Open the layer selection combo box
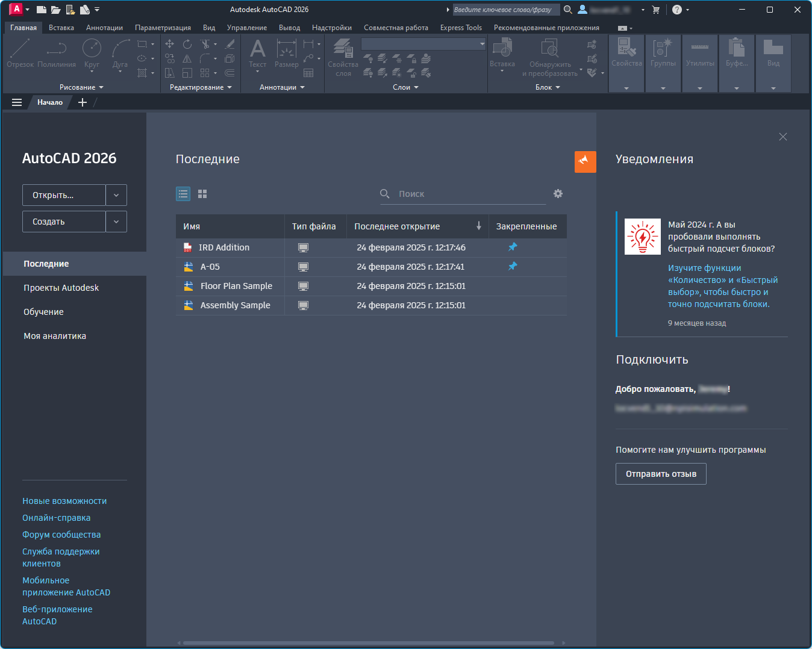The width and height of the screenshot is (812, 649). coord(423,44)
